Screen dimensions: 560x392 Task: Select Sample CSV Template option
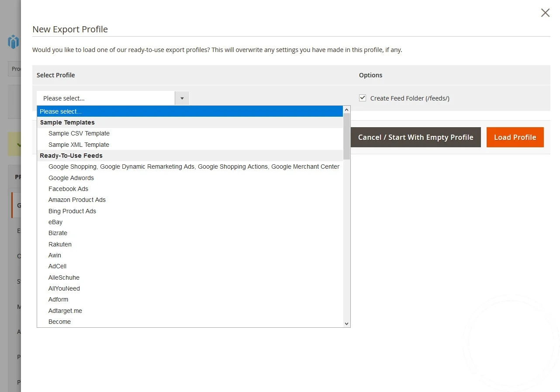(79, 133)
